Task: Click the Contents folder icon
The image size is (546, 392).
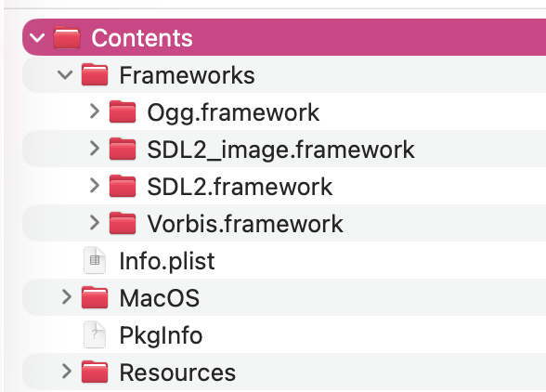Action: pyautogui.click(x=67, y=37)
